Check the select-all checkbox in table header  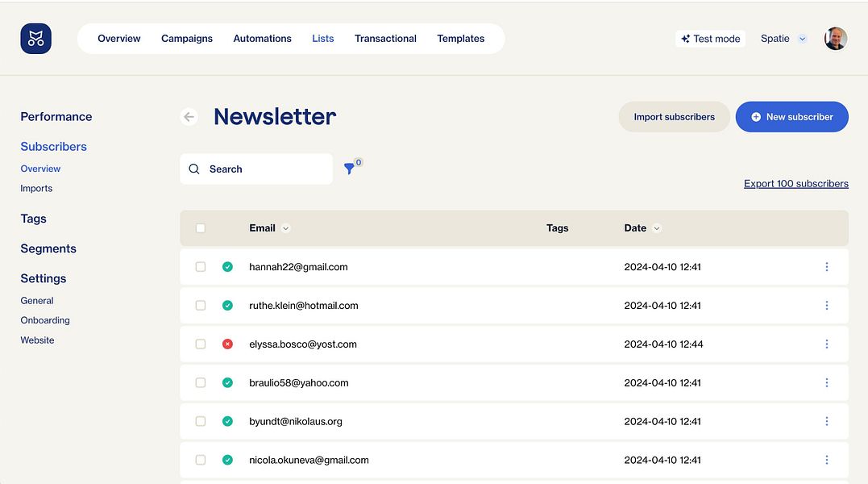point(200,227)
